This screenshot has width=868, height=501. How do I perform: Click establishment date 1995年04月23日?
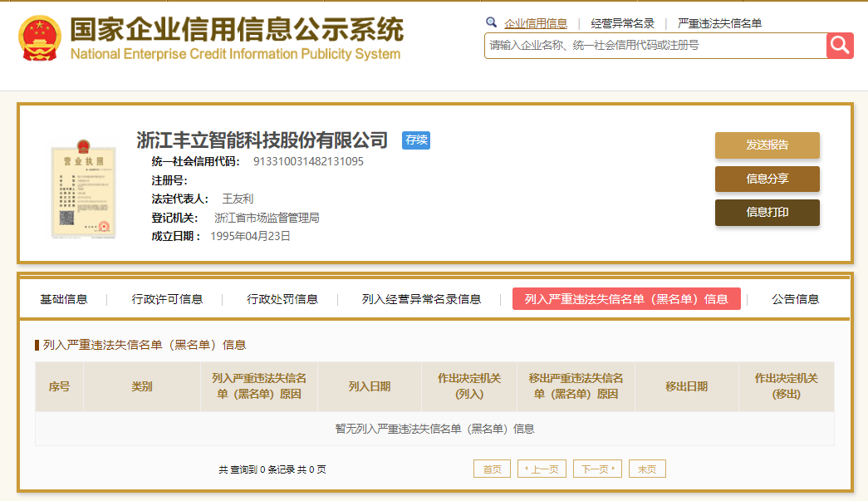click(x=250, y=237)
